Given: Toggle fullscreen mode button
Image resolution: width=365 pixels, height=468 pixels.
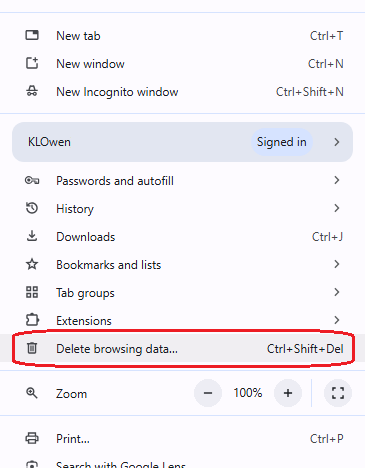Looking at the screenshot, I should (x=338, y=393).
